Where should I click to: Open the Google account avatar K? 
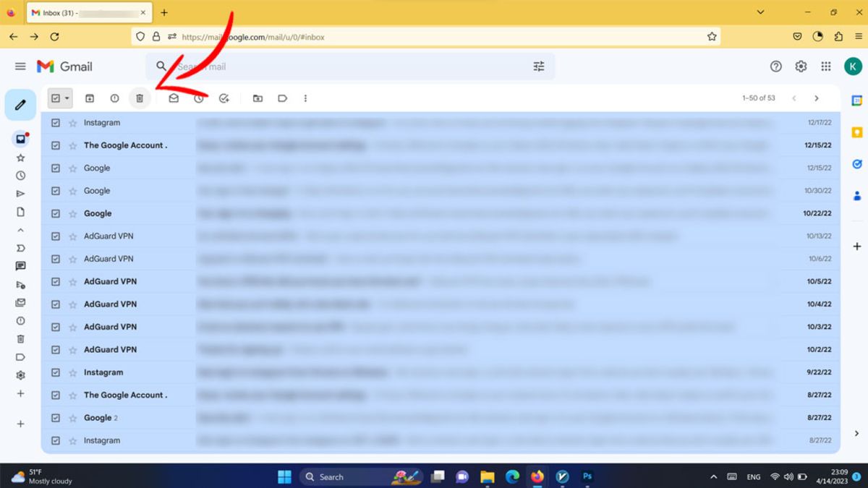(853, 67)
